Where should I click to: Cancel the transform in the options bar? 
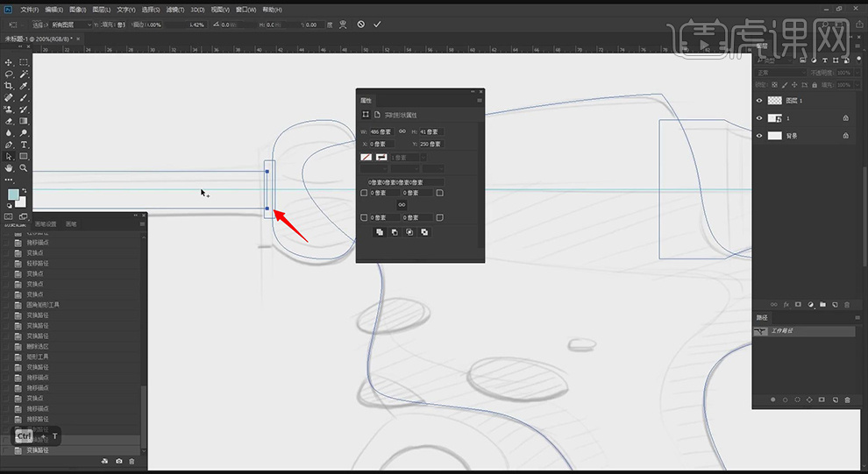[x=360, y=25]
